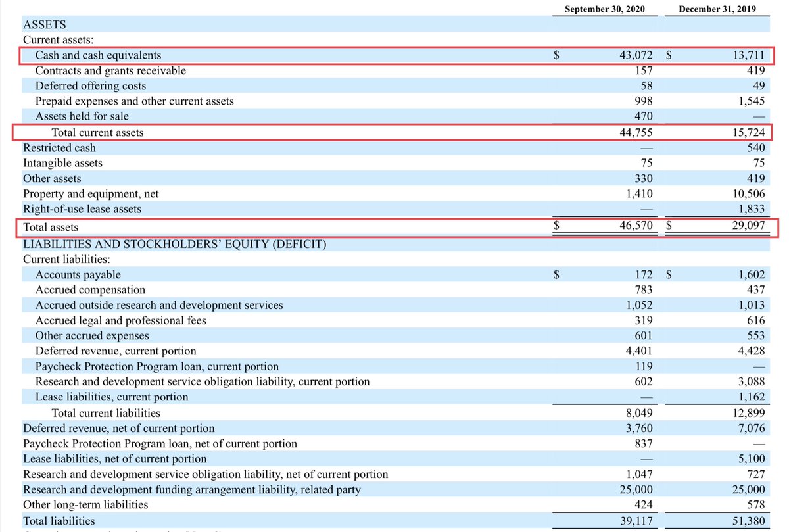
Task: Select the 470 assets held for sale value
Action: tap(642, 116)
